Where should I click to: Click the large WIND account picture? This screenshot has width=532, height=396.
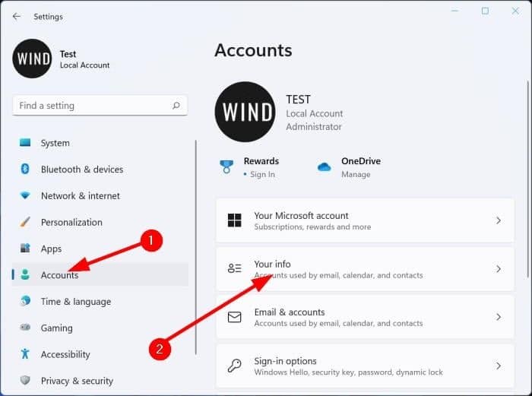coord(245,112)
